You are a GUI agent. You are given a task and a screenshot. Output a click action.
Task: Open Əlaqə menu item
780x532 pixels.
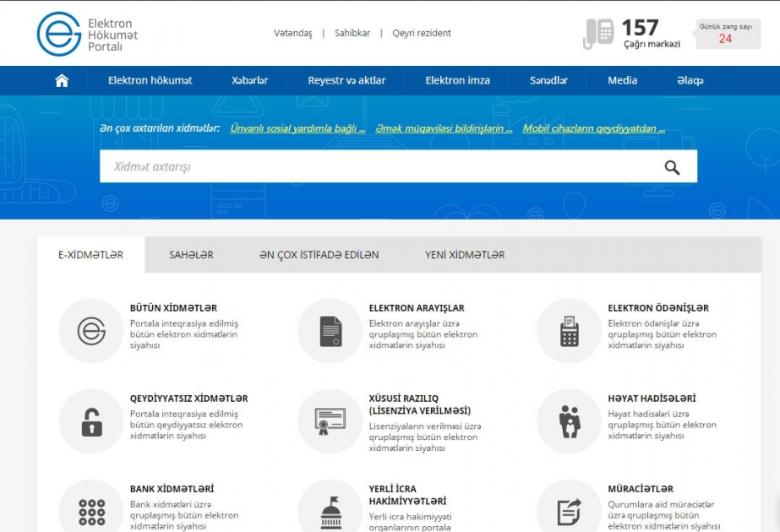(x=690, y=80)
